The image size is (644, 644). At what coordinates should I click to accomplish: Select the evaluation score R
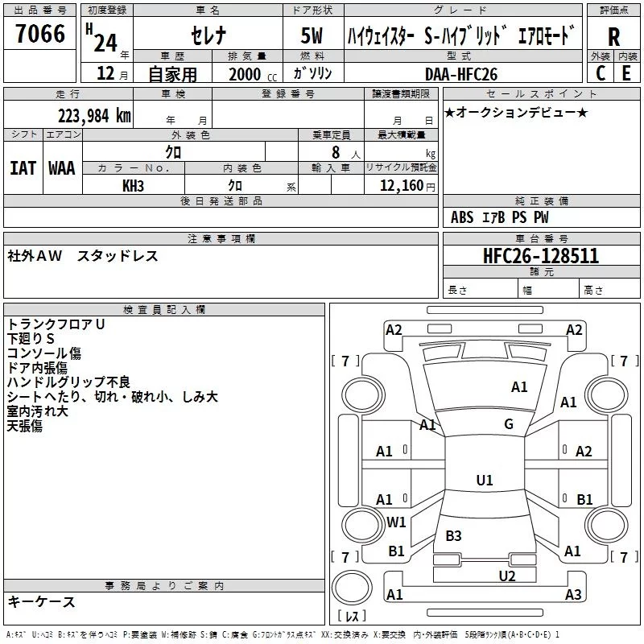pyautogui.click(x=613, y=37)
